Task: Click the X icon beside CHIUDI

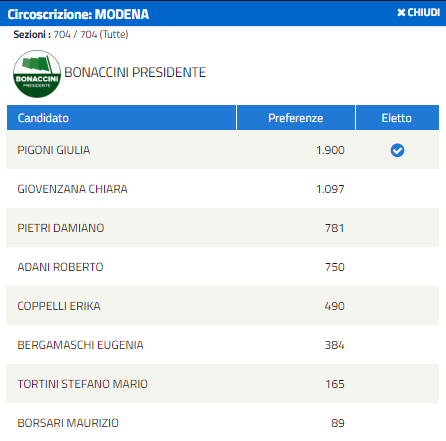Action: coord(401,13)
